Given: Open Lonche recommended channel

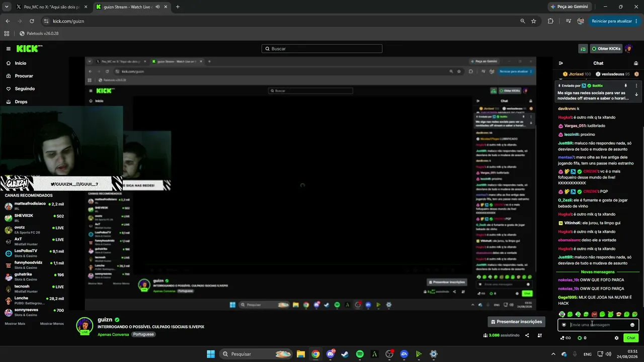Looking at the screenshot, I should click(x=34, y=301).
